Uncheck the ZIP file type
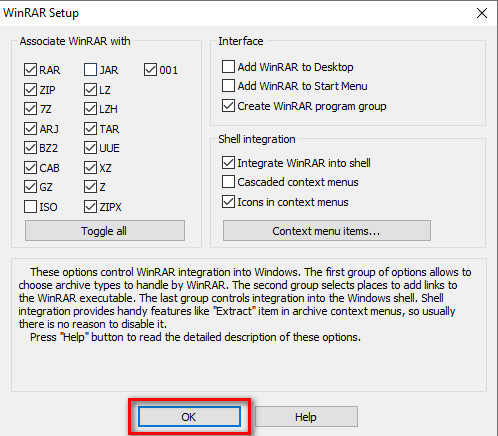The image size is (498, 436). click(x=30, y=90)
